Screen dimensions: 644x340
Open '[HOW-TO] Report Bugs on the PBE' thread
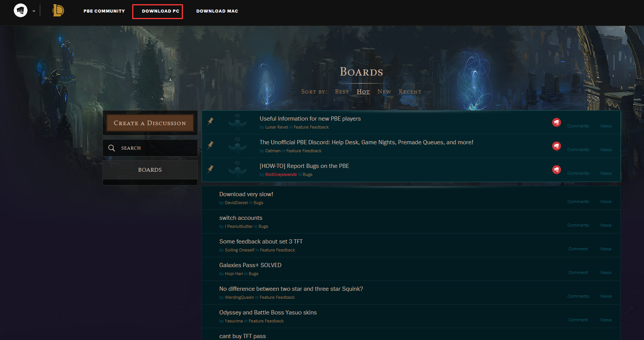pos(304,166)
